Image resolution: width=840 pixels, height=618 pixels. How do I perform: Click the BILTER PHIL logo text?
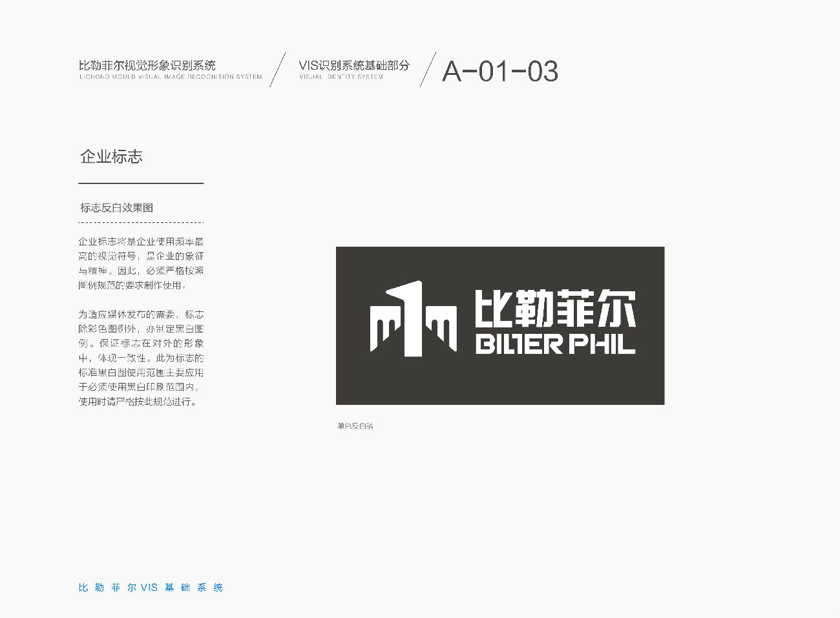556,344
